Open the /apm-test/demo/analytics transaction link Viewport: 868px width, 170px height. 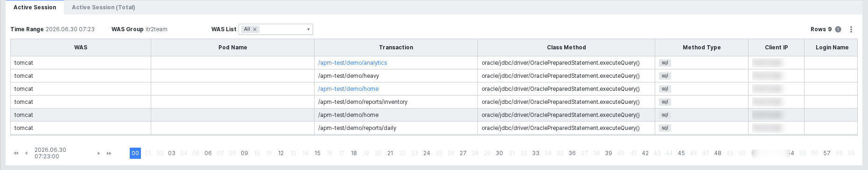tap(353, 63)
